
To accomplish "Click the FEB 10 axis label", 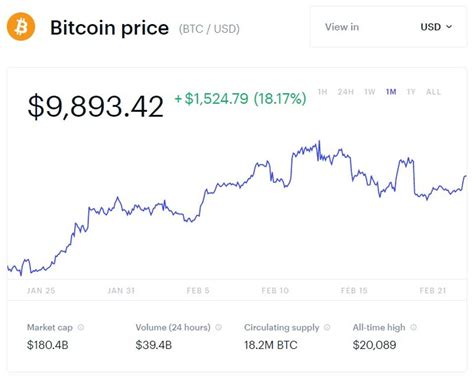I will tap(275, 291).
